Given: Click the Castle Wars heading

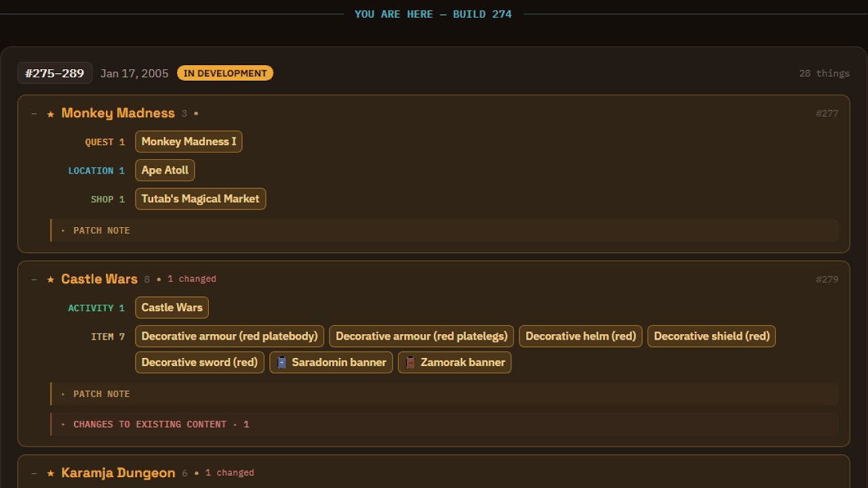Looking at the screenshot, I should click(100, 279).
